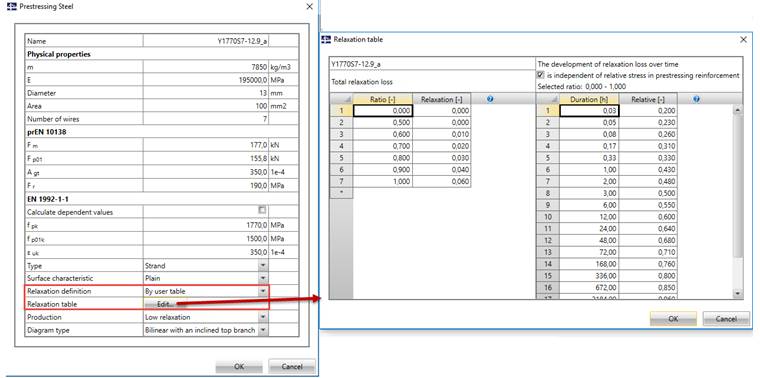Click Relaxation cell 0,060
This screenshot has width=760, height=378.
(442, 181)
